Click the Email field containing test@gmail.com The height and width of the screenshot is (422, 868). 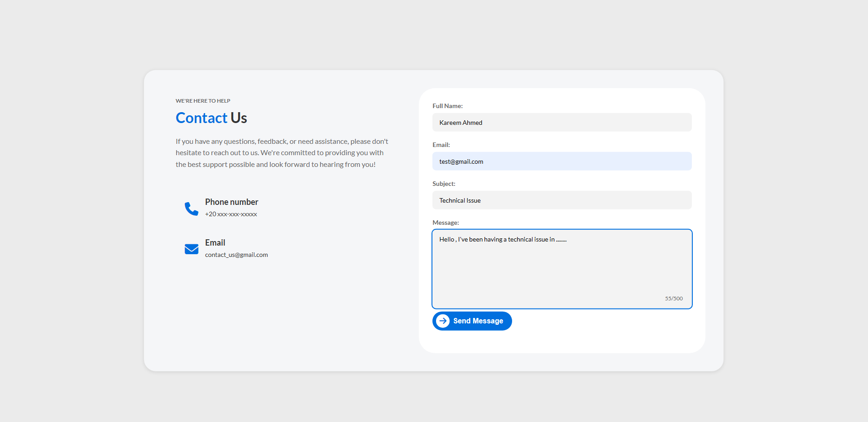(561, 161)
